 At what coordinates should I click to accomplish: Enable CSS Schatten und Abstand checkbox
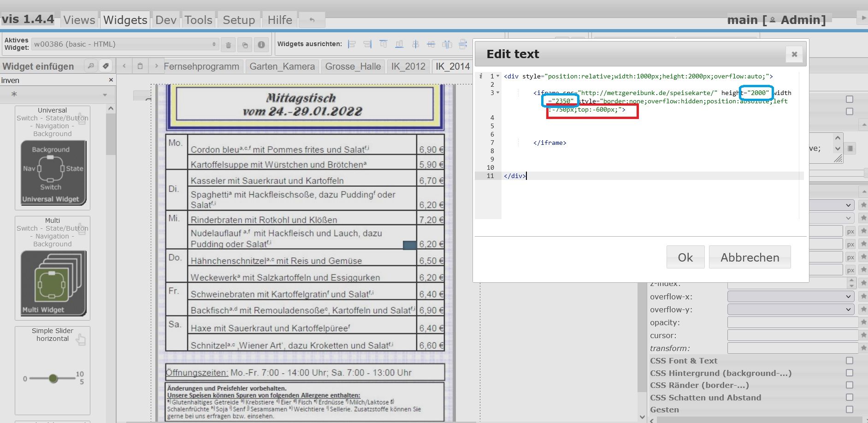(850, 397)
